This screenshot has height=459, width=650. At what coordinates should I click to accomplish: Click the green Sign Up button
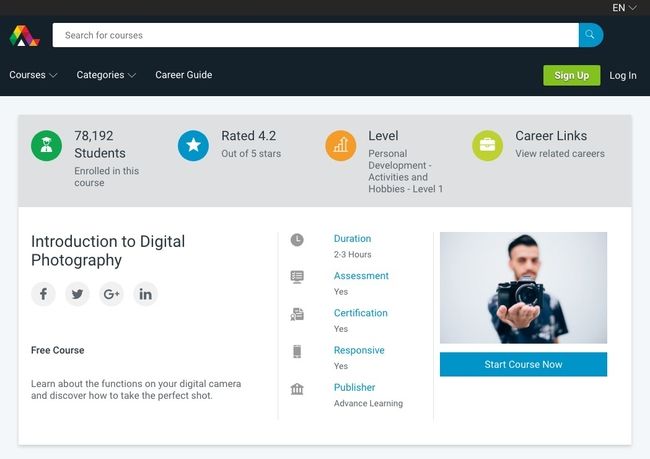(x=572, y=75)
